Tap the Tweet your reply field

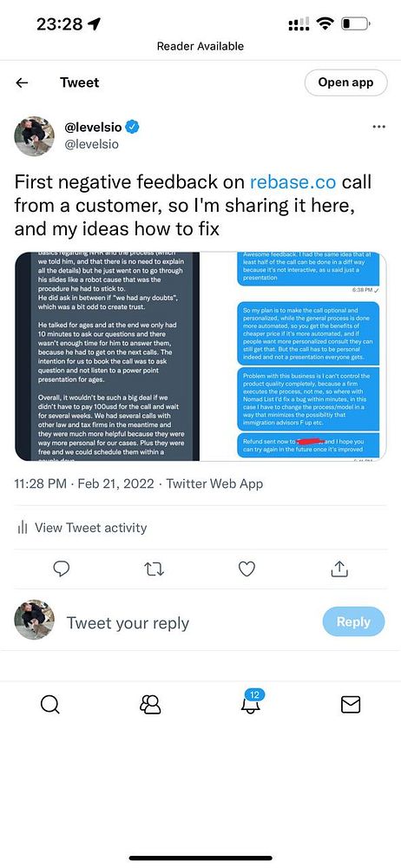128,623
